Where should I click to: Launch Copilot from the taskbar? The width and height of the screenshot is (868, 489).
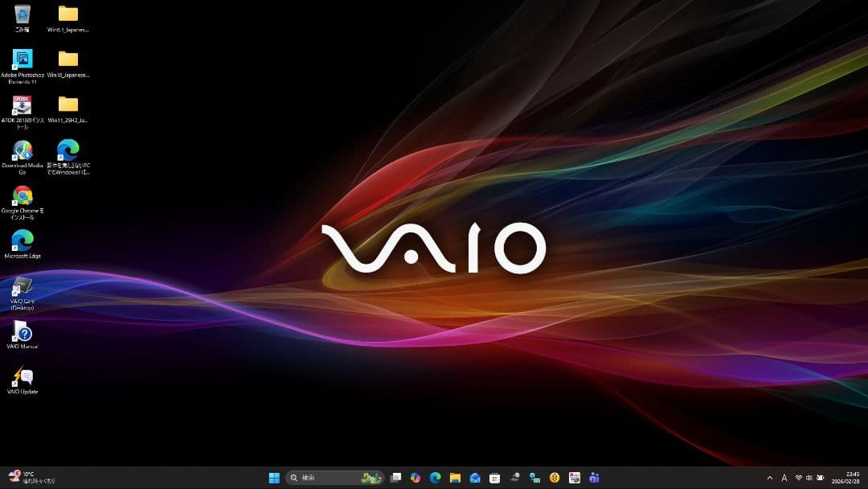point(416,478)
